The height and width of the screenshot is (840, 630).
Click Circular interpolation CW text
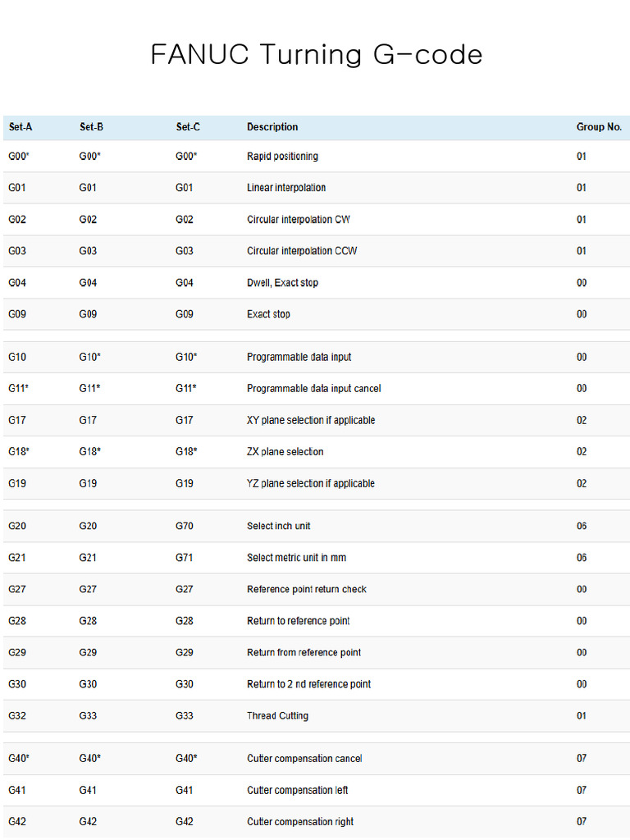tap(299, 220)
